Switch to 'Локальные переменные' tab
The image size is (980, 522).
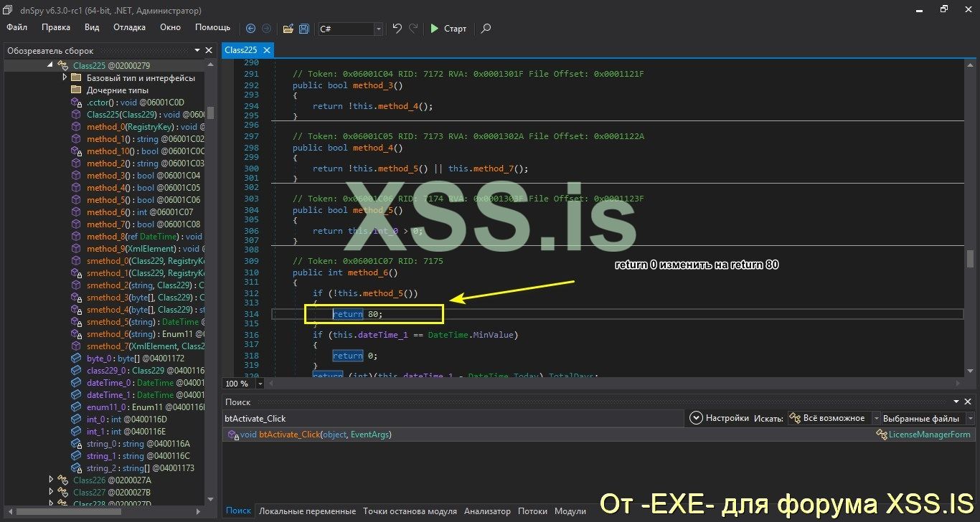click(x=307, y=511)
